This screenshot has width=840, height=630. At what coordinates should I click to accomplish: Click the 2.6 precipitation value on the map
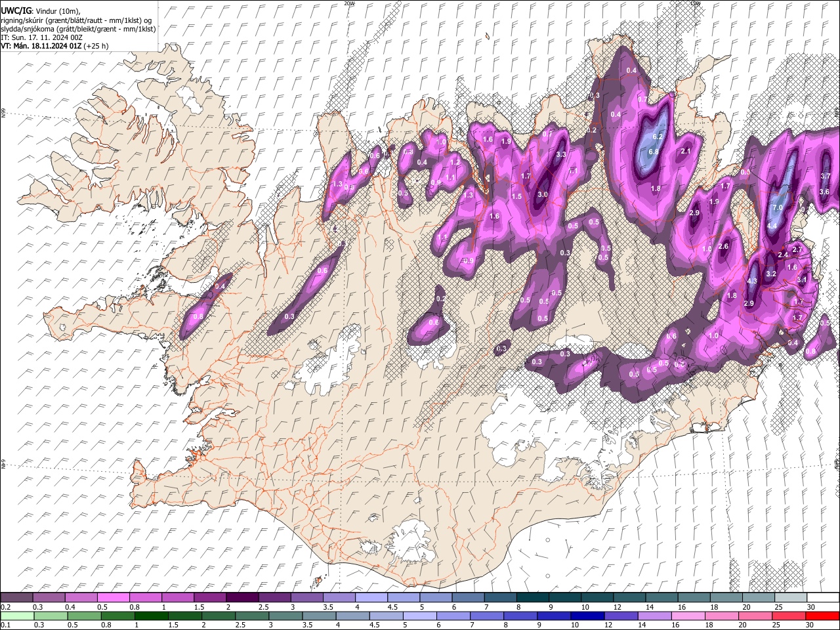point(723,247)
